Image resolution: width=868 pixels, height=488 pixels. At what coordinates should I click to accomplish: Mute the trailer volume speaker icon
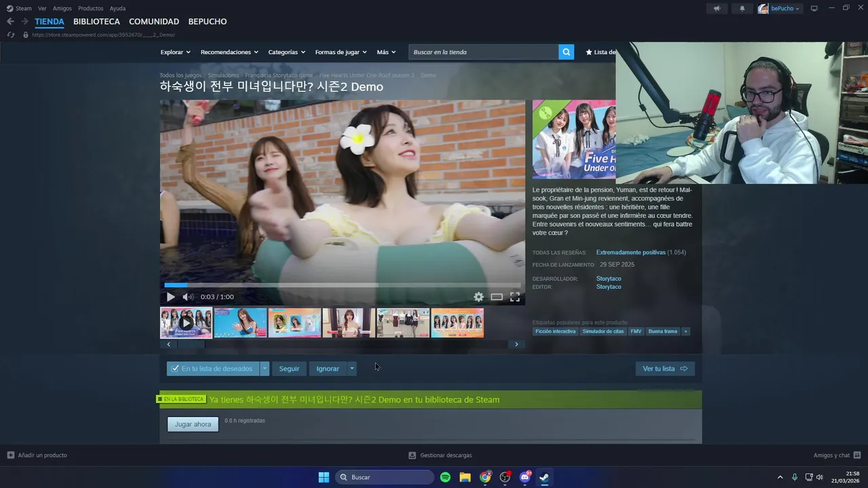pyautogui.click(x=188, y=297)
